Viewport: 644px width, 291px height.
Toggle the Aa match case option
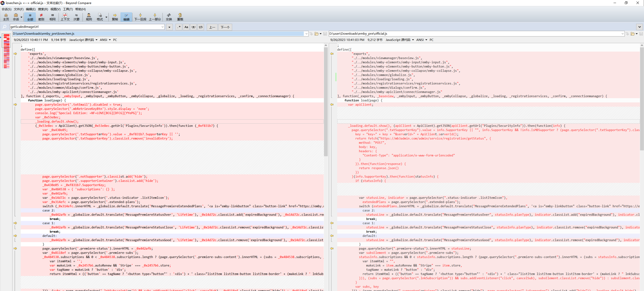point(186,27)
